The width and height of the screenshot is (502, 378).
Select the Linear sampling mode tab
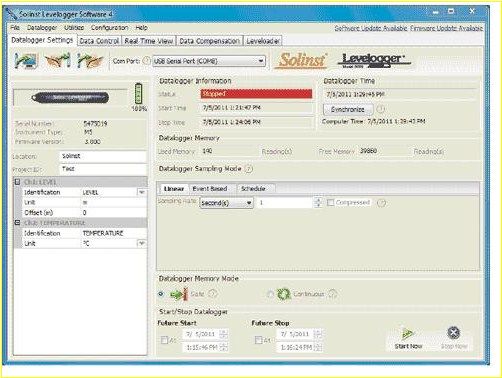(x=174, y=189)
